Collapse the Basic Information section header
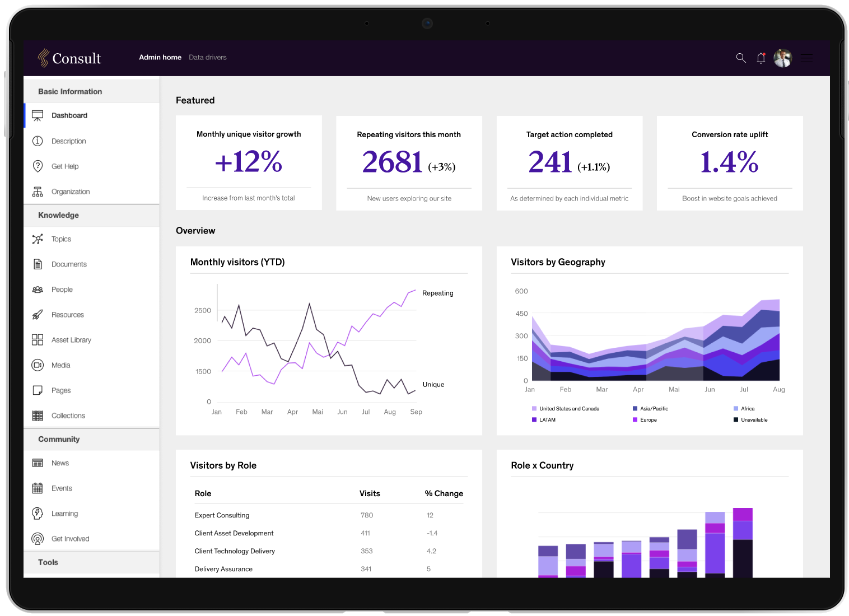This screenshot has height=616, width=849. (x=91, y=91)
